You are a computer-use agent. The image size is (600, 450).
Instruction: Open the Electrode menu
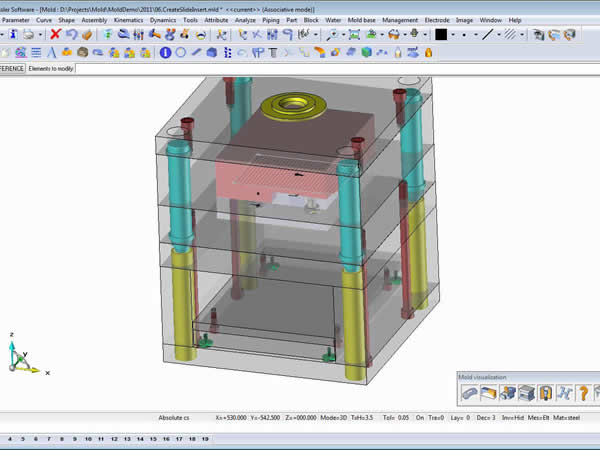click(437, 20)
